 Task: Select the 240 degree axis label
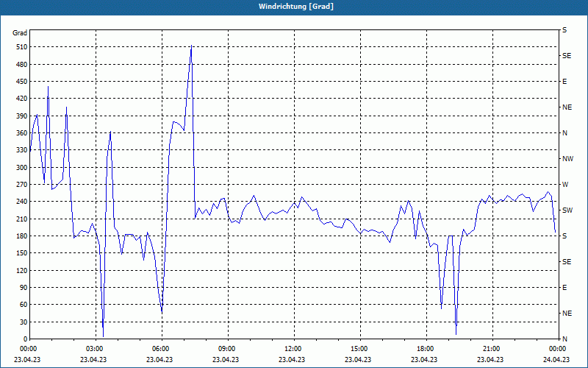[x=23, y=202]
